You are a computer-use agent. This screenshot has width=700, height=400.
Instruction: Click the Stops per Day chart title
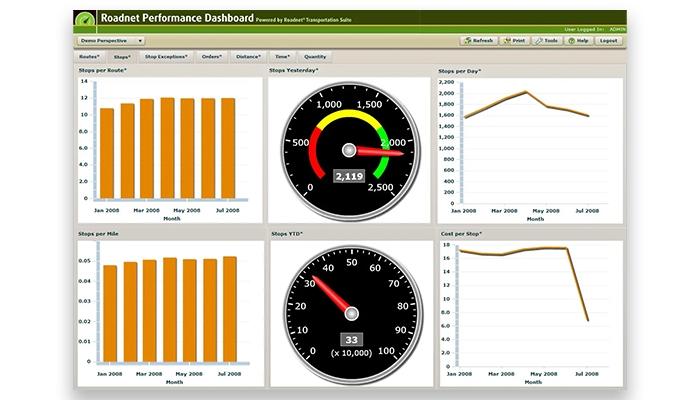[x=459, y=71]
